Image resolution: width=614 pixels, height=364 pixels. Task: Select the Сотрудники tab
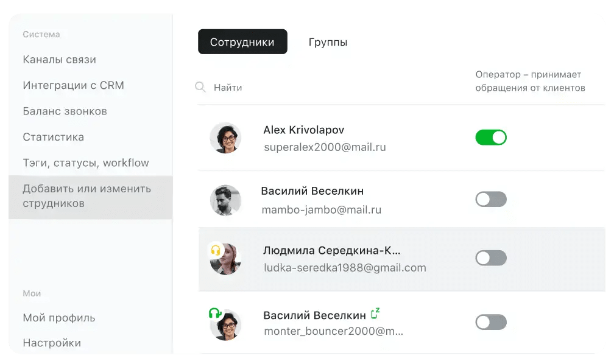point(242,41)
